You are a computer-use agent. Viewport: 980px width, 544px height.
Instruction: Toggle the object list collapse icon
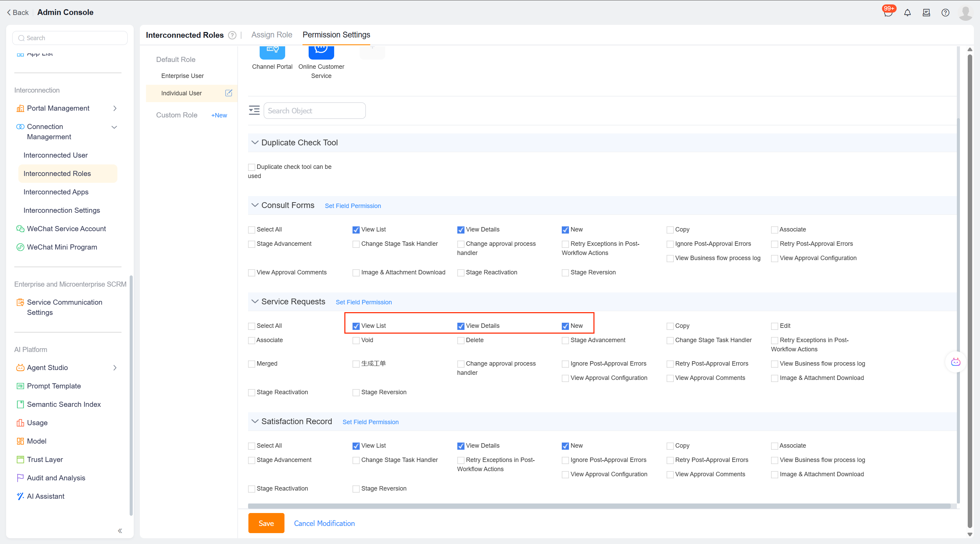tap(254, 110)
